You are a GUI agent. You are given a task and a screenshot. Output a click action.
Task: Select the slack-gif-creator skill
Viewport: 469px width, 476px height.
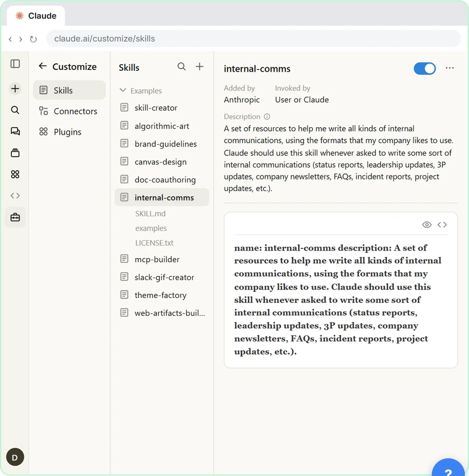(x=162, y=277)
